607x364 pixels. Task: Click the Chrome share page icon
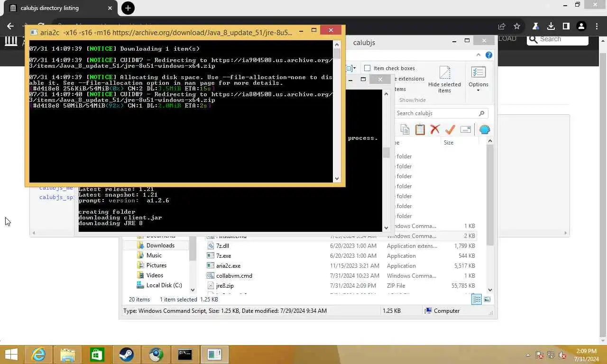pyautogui.click(x=502, y=26)
